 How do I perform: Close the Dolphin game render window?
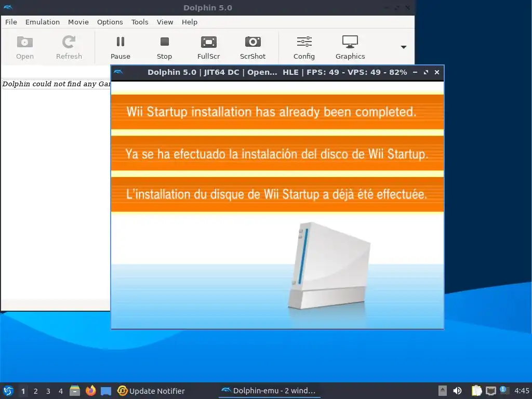pos(437,72)
